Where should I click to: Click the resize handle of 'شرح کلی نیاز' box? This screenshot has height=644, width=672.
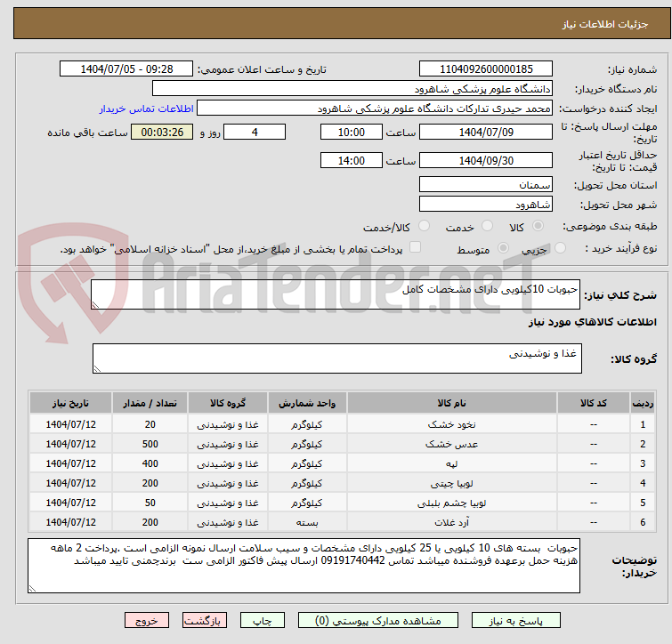tap(98, 304)
